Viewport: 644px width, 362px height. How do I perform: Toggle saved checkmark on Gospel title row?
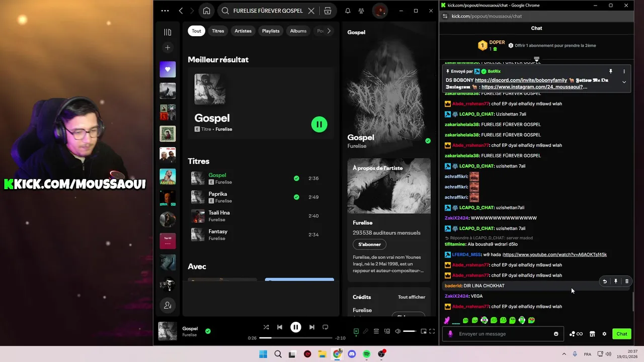click(x=296, y=178)
